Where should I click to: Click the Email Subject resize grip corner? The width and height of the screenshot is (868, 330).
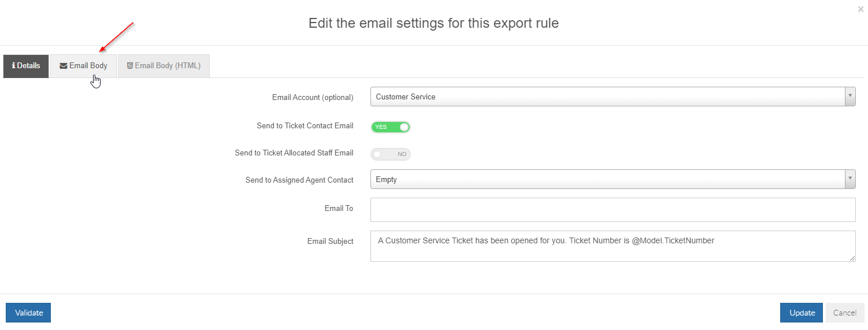pos(852,258)
